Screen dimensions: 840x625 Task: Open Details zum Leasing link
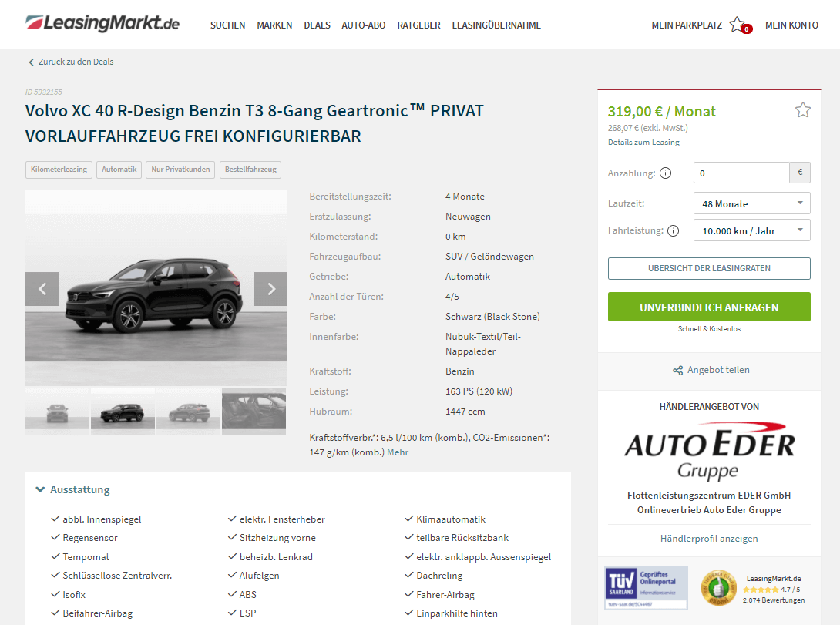(643, 143)
